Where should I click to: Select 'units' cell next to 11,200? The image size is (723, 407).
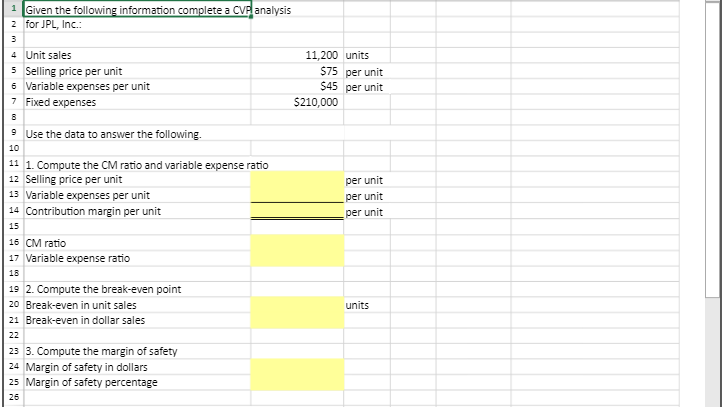[x=367, y=55]
